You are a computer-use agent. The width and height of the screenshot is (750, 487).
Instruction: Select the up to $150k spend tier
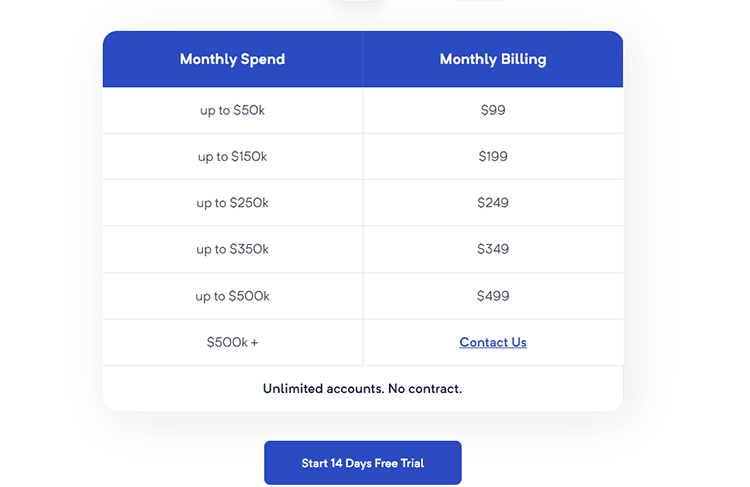point(232,156)
